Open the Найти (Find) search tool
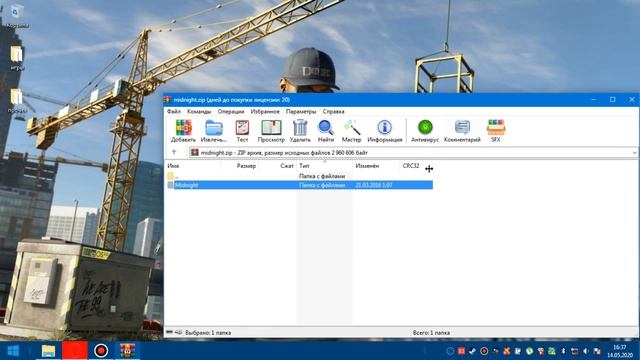Screen dimensions: 640x360 click(326, 131)
